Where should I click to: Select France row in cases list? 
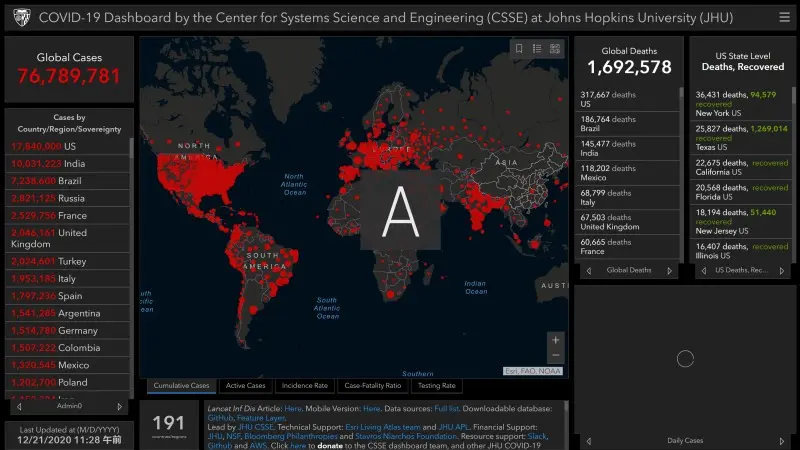point(67,216)
